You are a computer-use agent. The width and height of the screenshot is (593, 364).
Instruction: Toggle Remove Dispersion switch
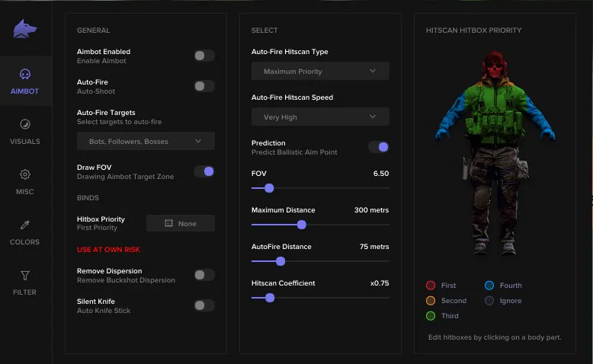point(204,275)
